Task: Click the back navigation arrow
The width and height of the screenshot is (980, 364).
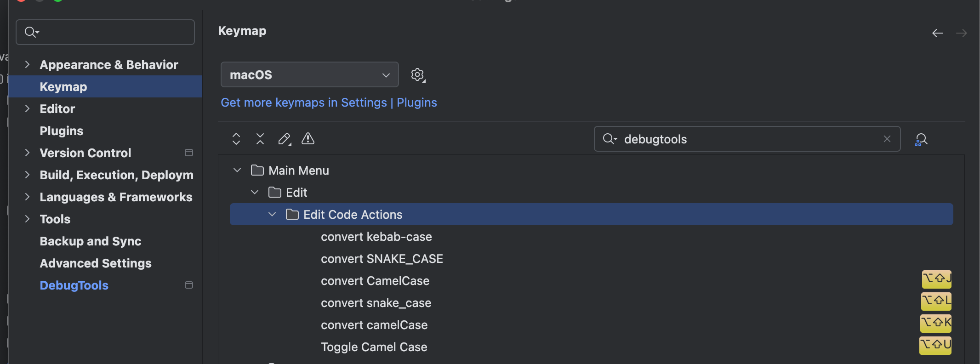Action: [x=937, y=33]
